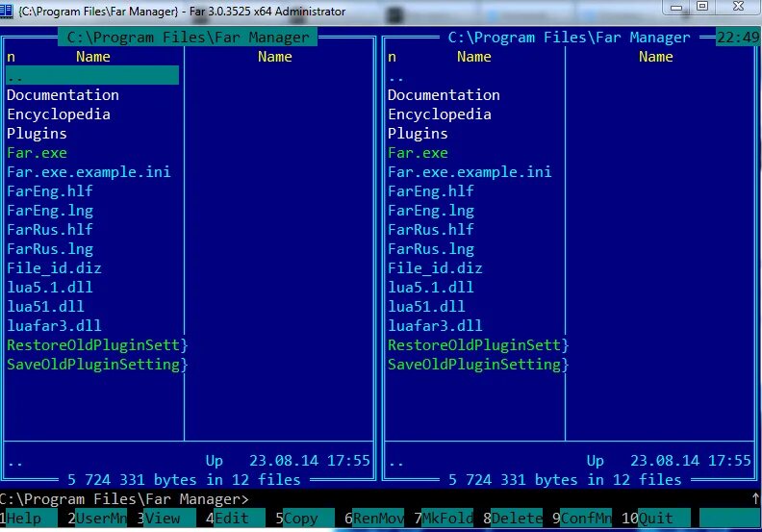Click the 'n' sort mode letter in right panel
The height and width of the screenshot is (532, 762).
[392, 57]
